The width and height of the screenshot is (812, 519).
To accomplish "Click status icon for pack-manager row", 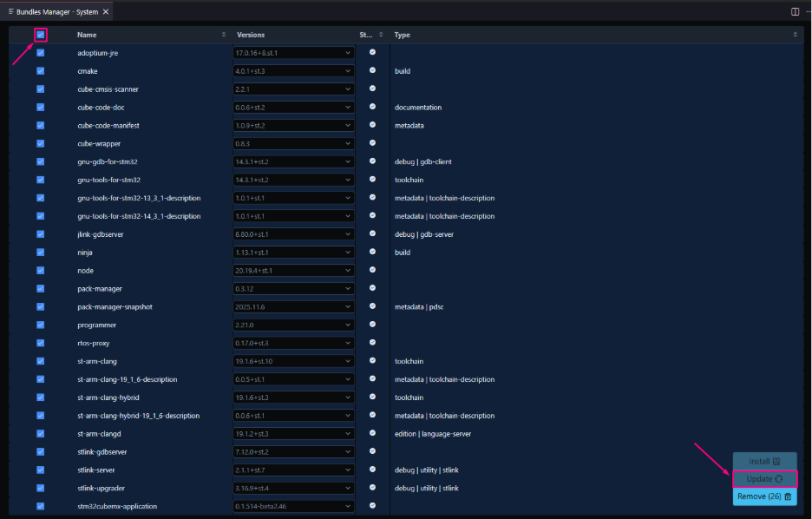I will click(372, 288).
